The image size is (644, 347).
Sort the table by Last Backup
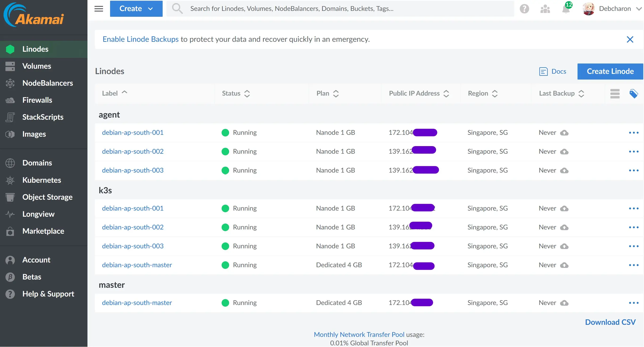(561, 93)
